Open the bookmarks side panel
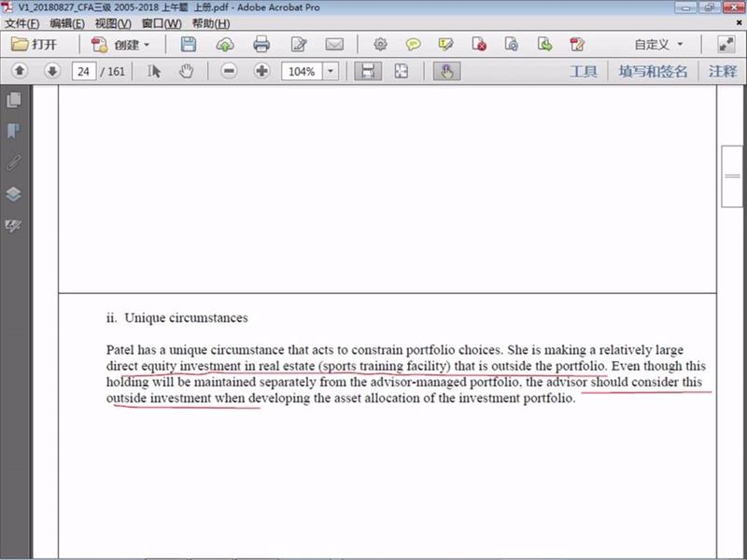 (13, 131)
